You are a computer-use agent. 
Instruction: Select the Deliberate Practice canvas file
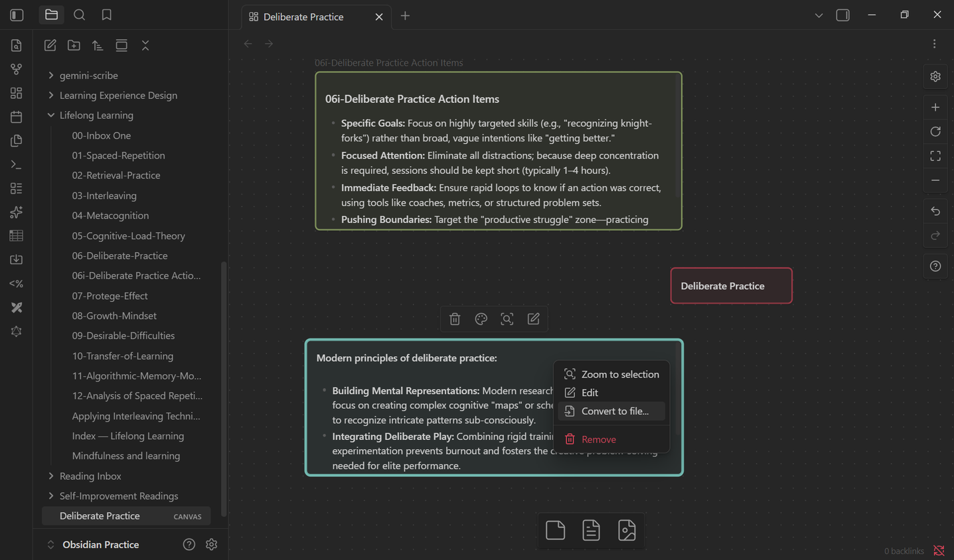pyautogui.click(x=126, y=516)
